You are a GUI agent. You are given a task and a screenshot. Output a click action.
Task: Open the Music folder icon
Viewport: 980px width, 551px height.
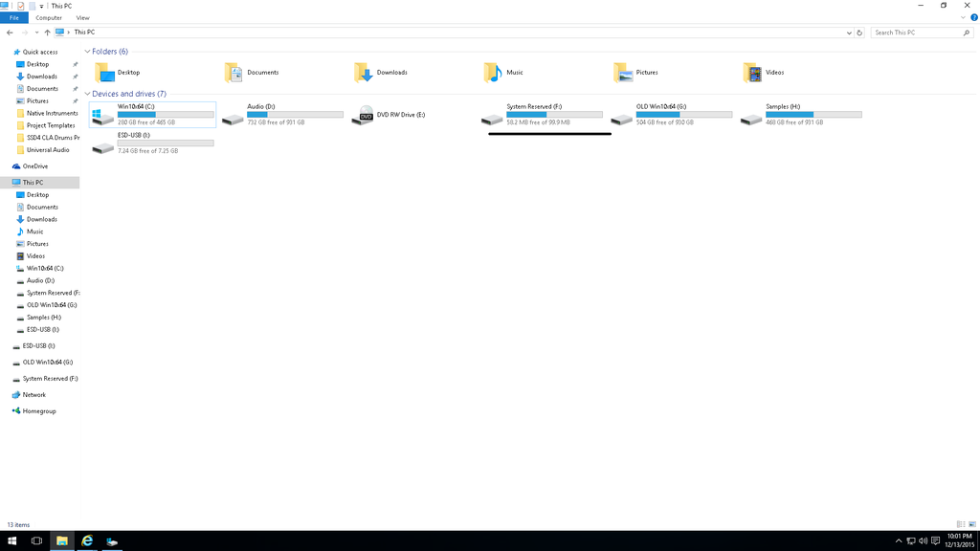pyautogui.click(x=492, y=73)
